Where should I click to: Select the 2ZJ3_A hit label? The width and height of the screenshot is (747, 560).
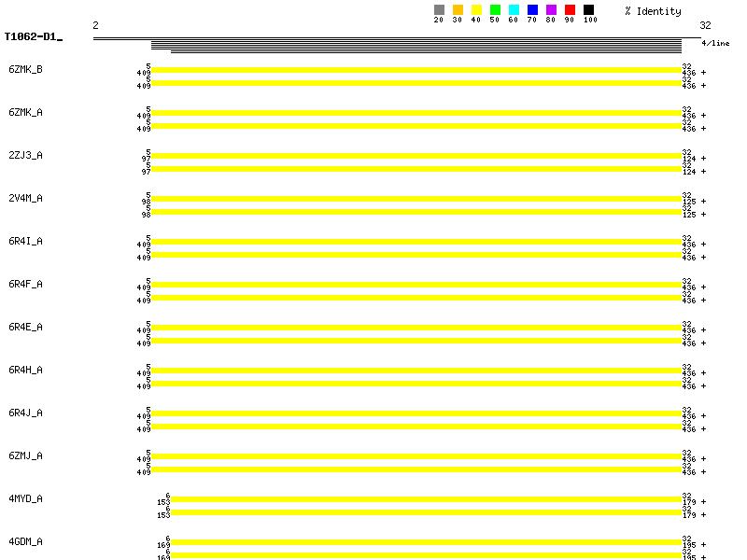tap(25, 156)
